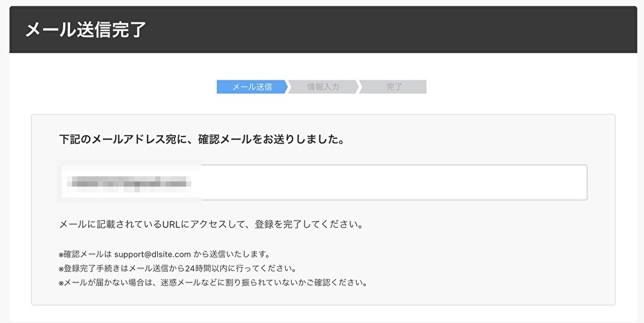This screenshot has height=323, width=644.
Task: Click the blurred email address text
Action: (x=130, y=183)
